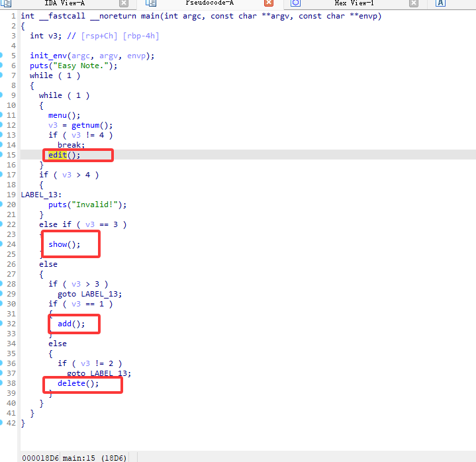Click v3 in "if ( v3 == 1 )"

click(x=76, y=304)
